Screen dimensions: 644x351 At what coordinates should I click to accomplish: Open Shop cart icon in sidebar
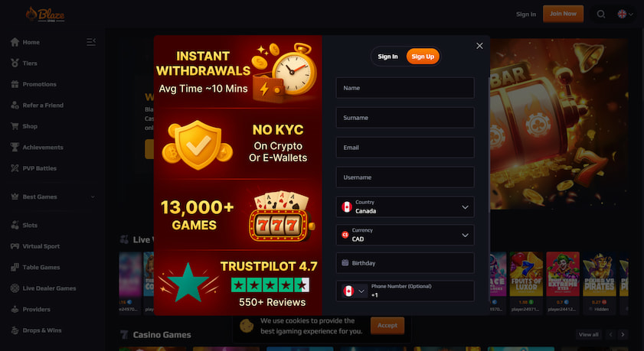(x=15, y=126)
